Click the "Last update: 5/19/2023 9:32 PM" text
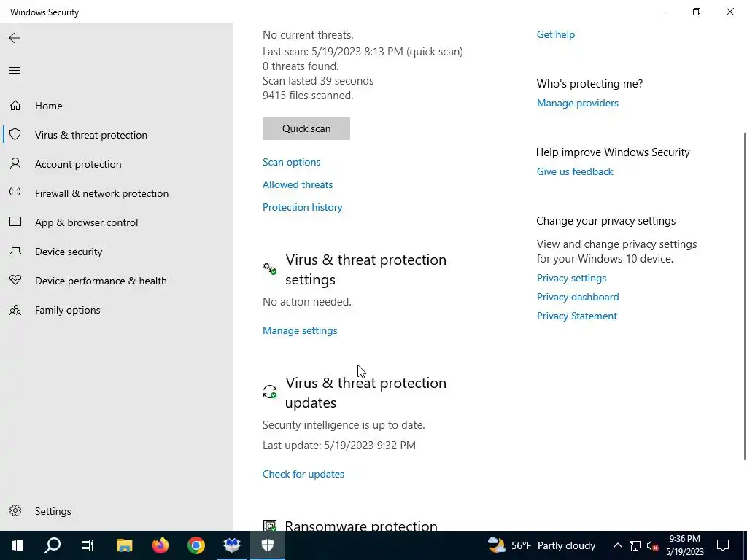The image size is (747, 560). click(x=339, y=446)
